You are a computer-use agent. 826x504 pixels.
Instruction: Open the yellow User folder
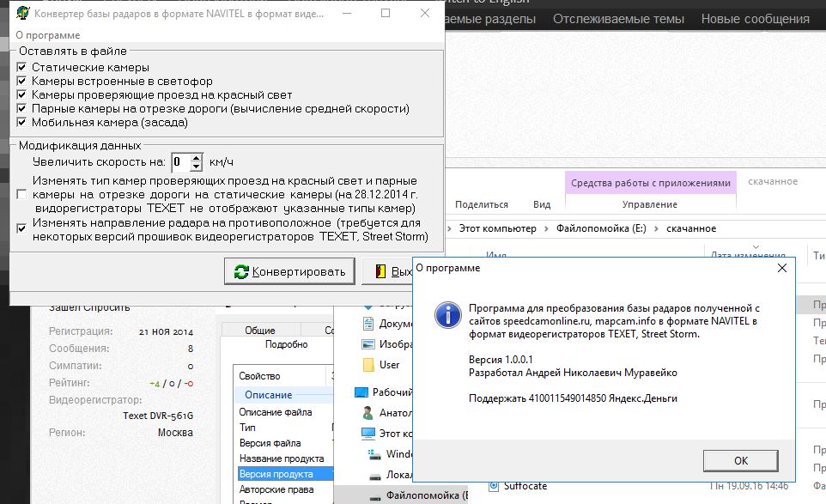pos(368,365)
